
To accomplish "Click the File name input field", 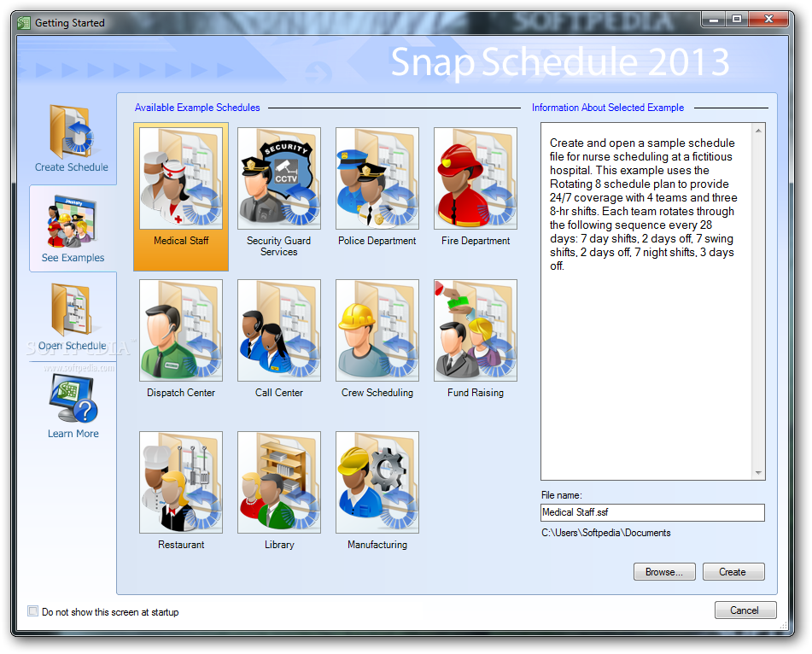I will (x=652, y=512).
